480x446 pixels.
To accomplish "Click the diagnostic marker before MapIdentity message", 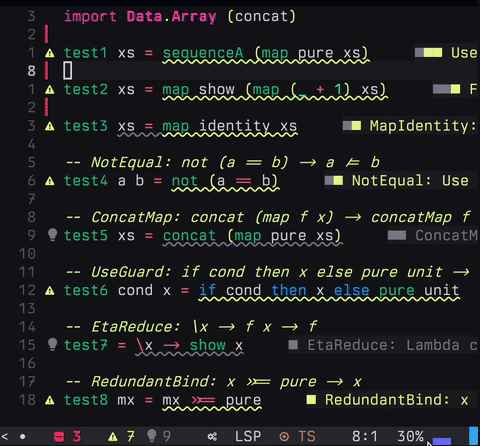I will pyautogui.click(x=352, y=126).
